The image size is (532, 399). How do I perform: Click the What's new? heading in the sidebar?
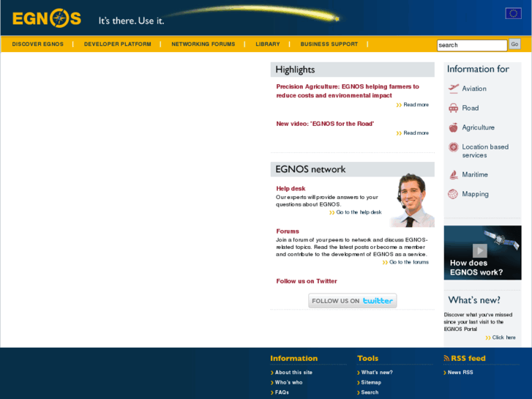(474, 300)
